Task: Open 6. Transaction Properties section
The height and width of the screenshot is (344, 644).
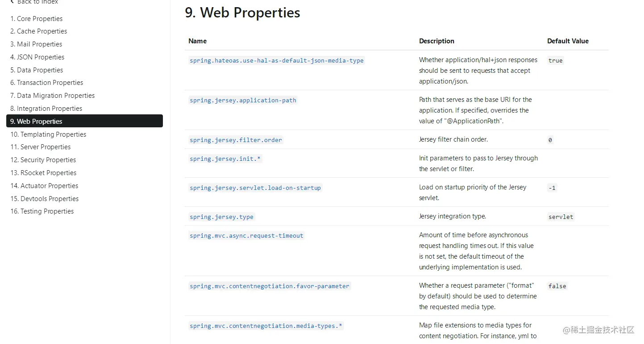Action: point(47,83)
